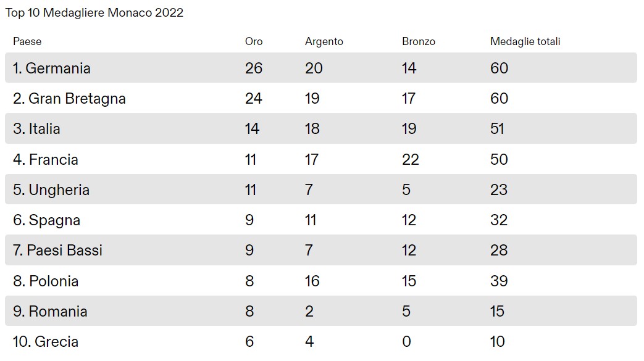This screenshot has height=361, width=644.
Task: Select the '1. Germania' row name
Action: [x=52, y=68]
